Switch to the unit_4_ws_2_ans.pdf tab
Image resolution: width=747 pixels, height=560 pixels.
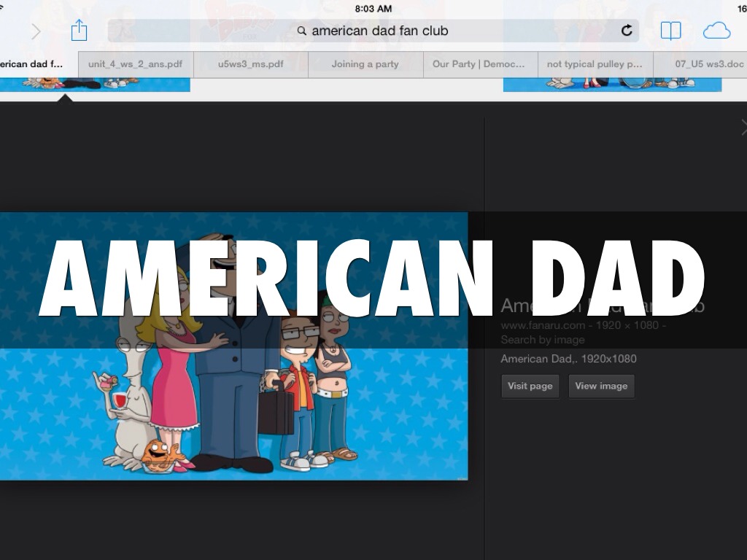pyautogui.click(x=135, y=64)
